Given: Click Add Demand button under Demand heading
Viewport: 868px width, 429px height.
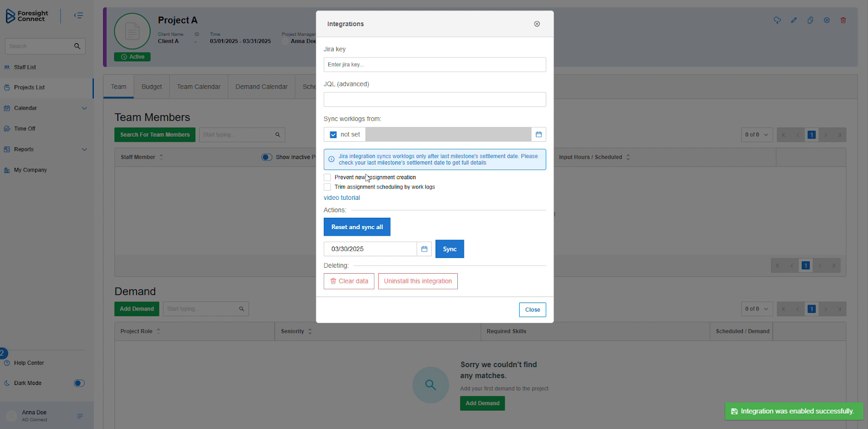Looking at the screenshot, I should coord(137,309).
